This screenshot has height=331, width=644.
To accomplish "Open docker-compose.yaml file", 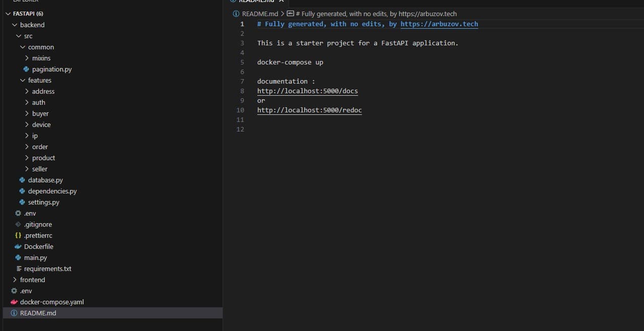I will click(52, 302).
